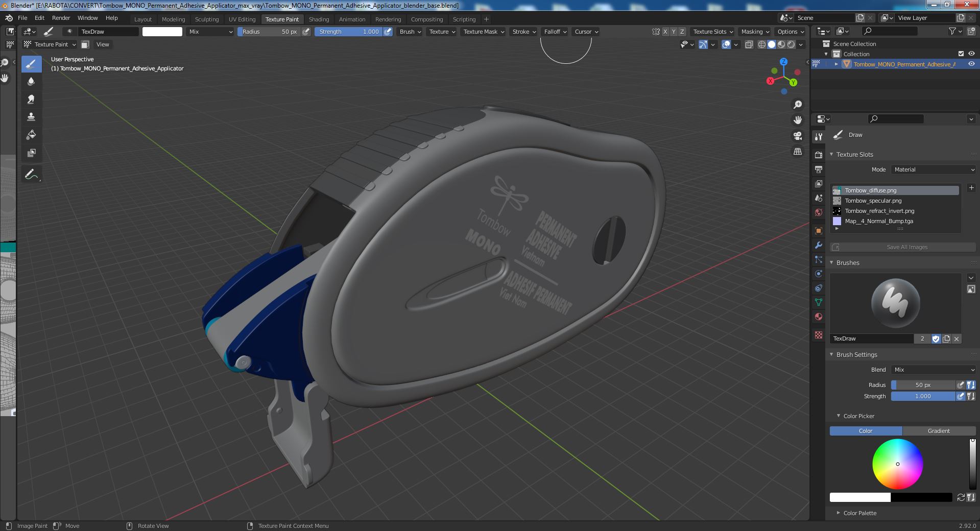This screenshot has width=980, height=531.
Task: Open the Scene properties tab
Action: point(819,198)
